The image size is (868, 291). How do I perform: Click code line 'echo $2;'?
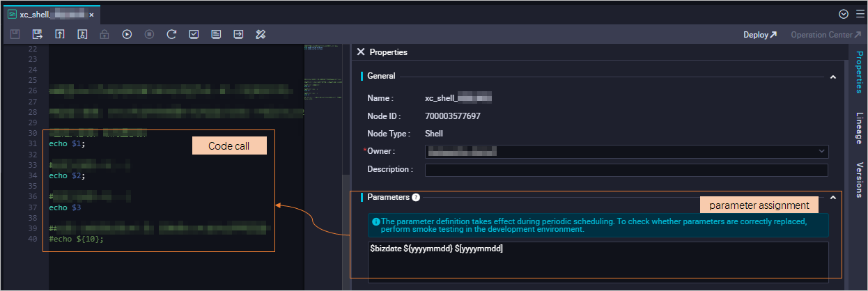67,176
